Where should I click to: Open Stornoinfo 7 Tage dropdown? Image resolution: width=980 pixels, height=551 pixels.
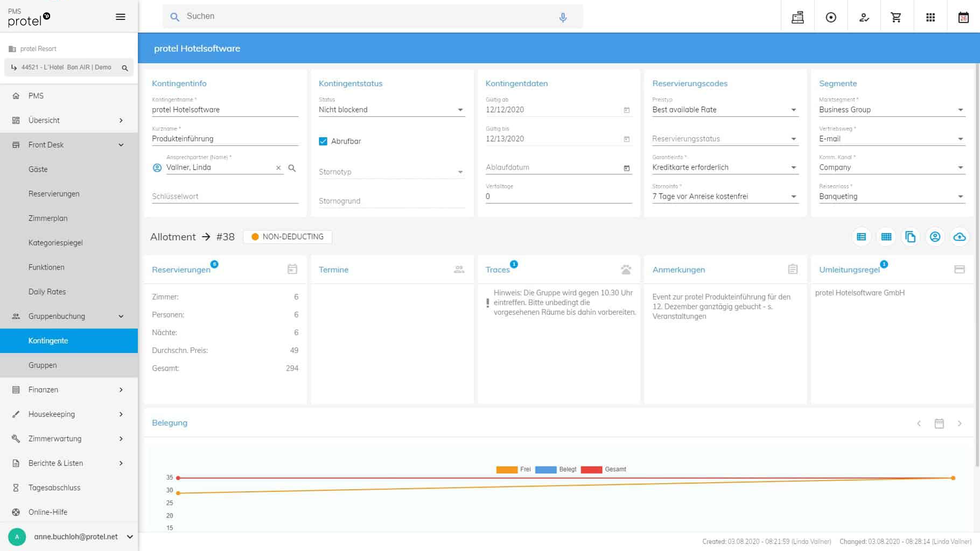point(725,196)
